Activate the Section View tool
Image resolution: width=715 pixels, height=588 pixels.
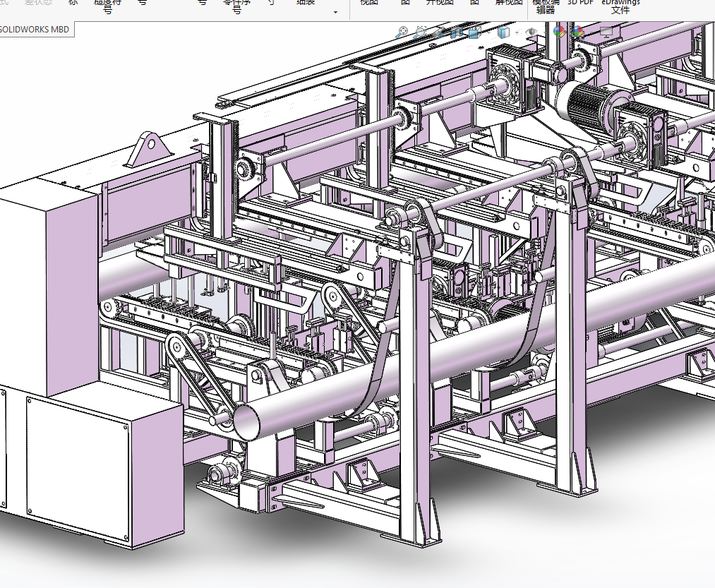pos(457,33)
